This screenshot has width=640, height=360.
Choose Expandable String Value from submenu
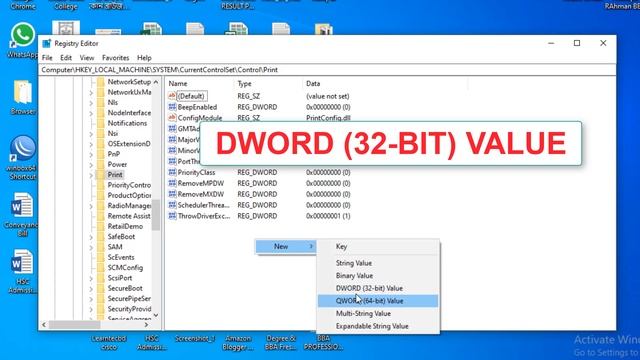(x=378, y=326)
